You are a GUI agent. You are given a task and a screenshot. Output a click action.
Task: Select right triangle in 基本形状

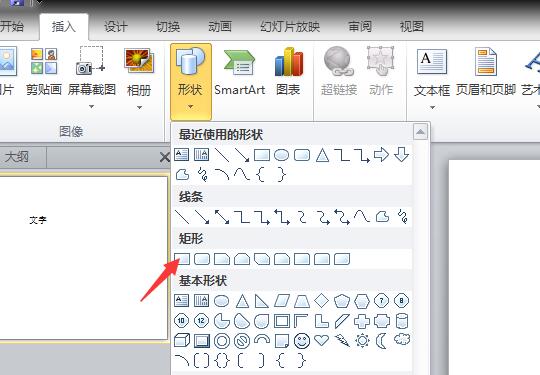tap(262, 301)
